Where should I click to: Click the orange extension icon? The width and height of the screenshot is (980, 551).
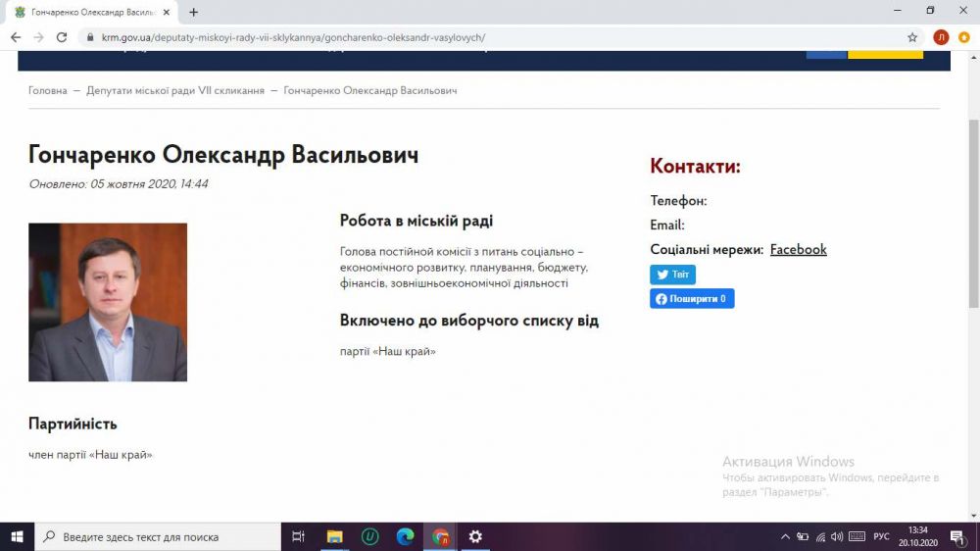[x=964, y=37]
